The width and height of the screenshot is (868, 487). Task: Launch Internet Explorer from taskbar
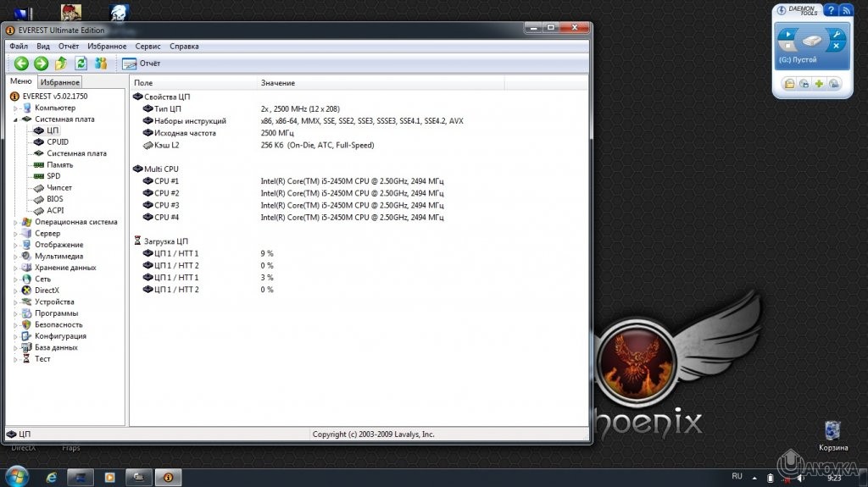coord(52,477)
